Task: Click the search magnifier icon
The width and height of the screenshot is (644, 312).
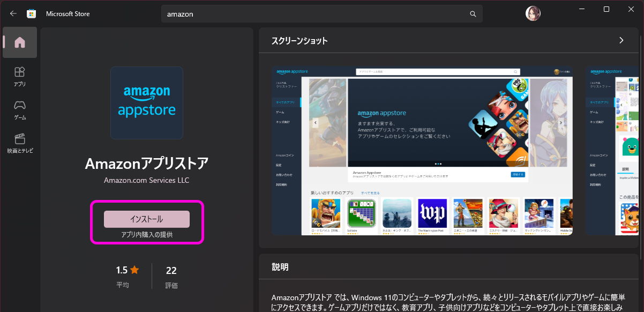Action: (472, 13)
